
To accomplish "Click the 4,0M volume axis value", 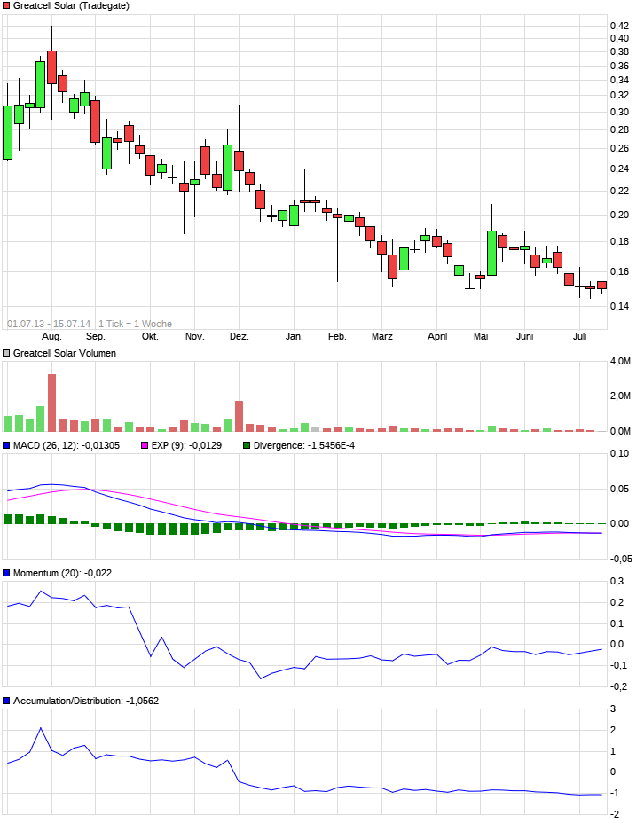I will tap(620, 361).
